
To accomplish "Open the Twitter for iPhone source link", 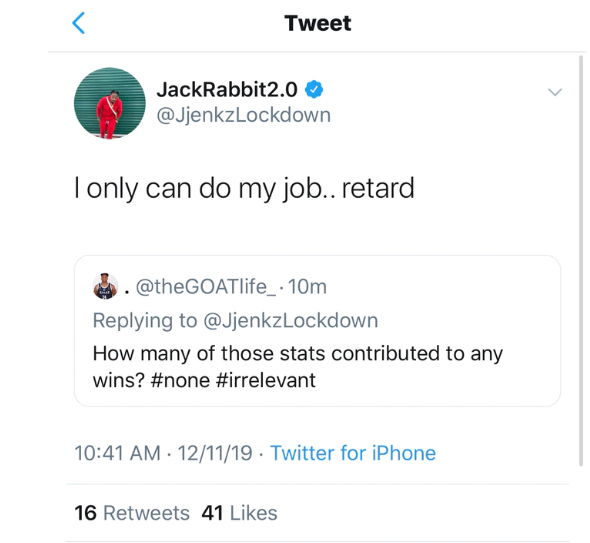I will point(353,453).
